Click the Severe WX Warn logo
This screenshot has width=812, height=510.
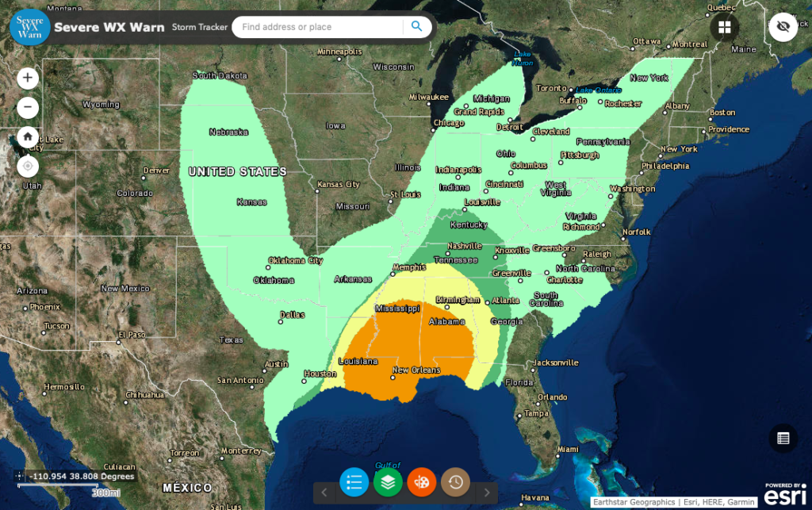pyautogui.click(x=29, y=26)
